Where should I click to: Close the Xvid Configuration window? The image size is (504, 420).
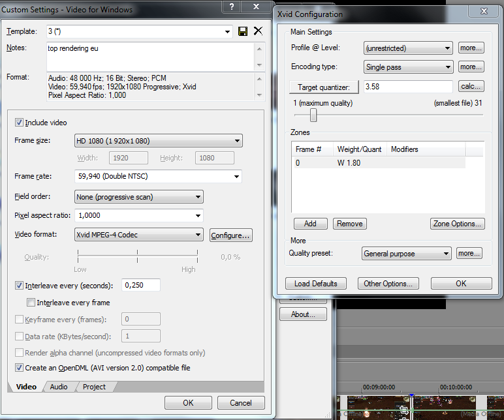pos(484,11)
